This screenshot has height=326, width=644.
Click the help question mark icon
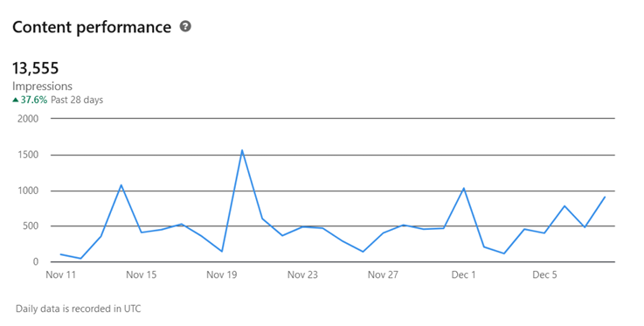click(185, 27)
